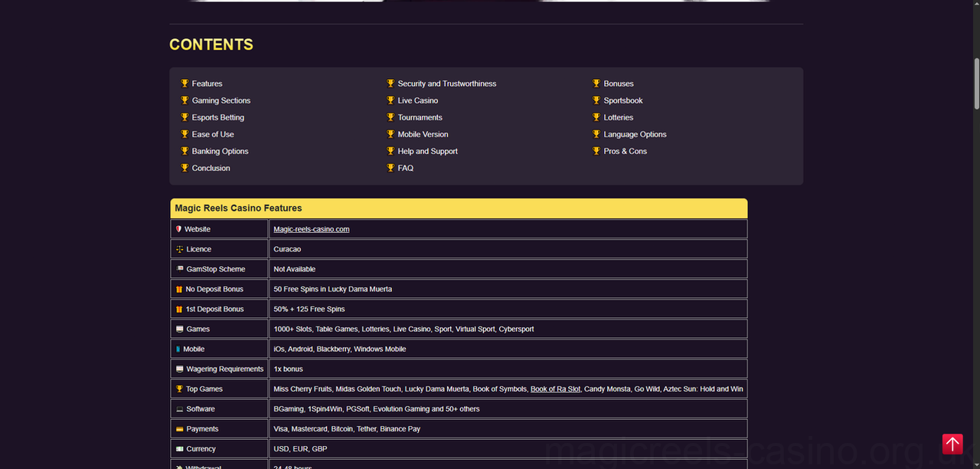Go to the Bonuses section
The image size is (980, 469).
619,84
